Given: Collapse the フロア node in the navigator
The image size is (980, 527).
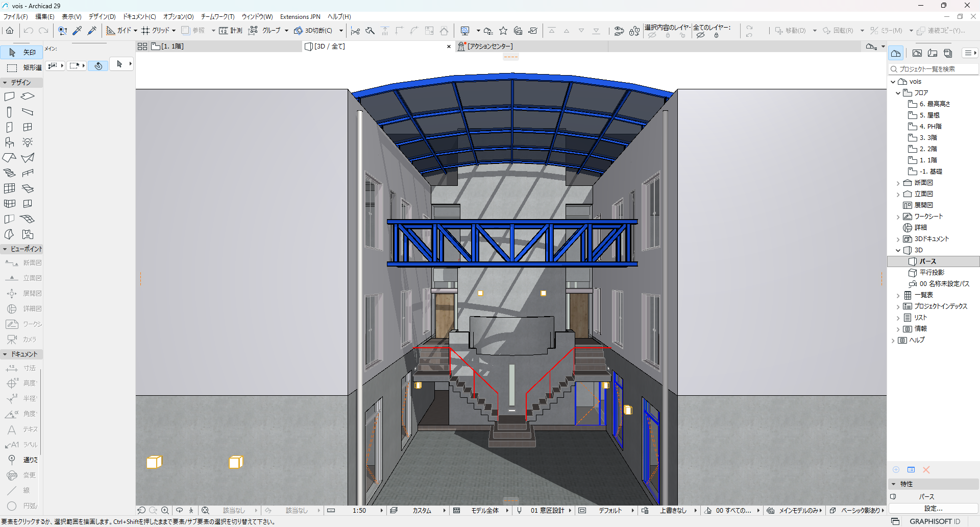Looking at the screenshot, I should [x=898, y=92].
